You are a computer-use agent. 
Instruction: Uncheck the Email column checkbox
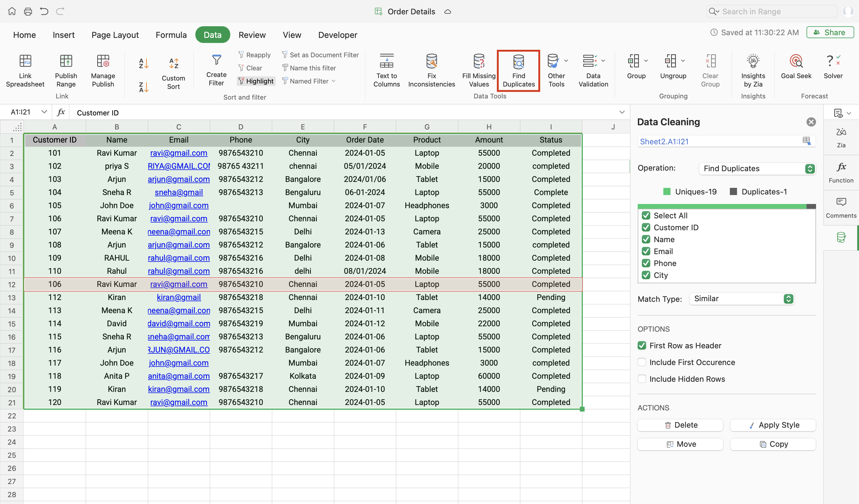point(646,251)
